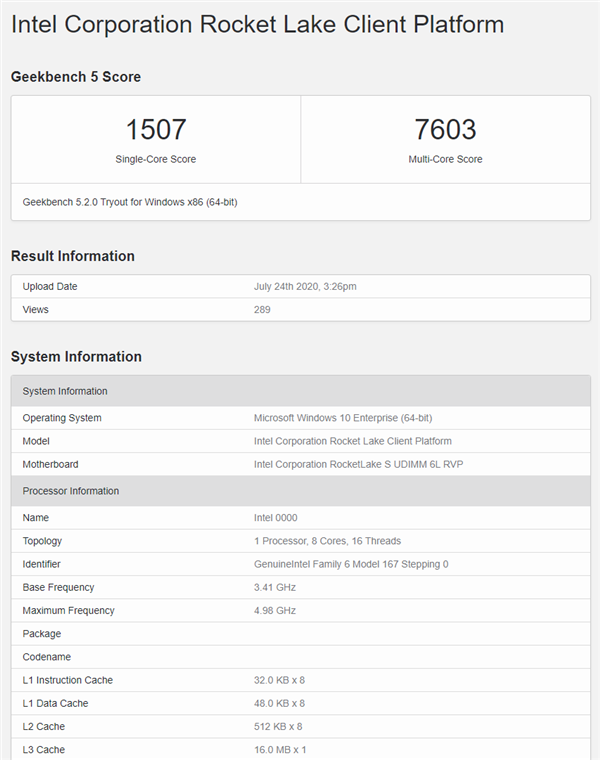
Task: Select the multi-core score 7603
Action: (445, 129)
